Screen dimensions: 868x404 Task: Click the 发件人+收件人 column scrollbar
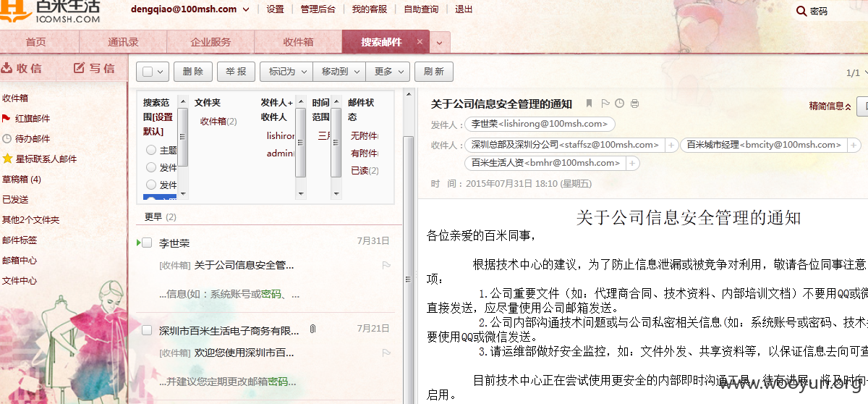(x=301, y=147)
